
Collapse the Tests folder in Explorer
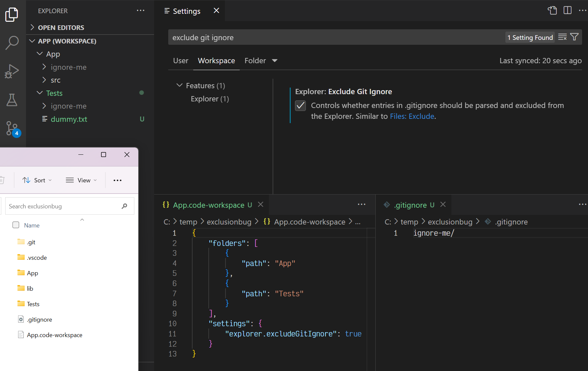pos(40,93)
